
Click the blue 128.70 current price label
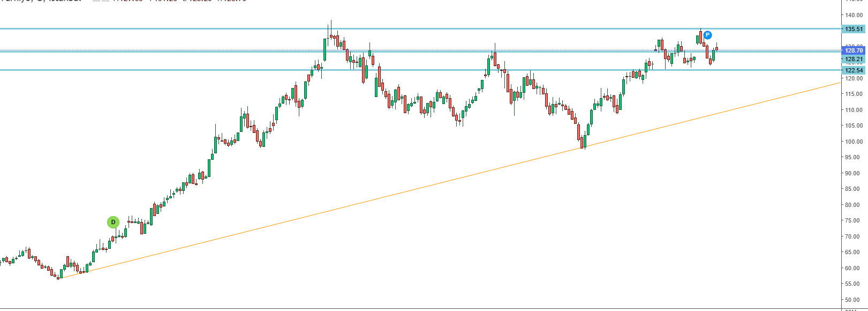point(854,50)
